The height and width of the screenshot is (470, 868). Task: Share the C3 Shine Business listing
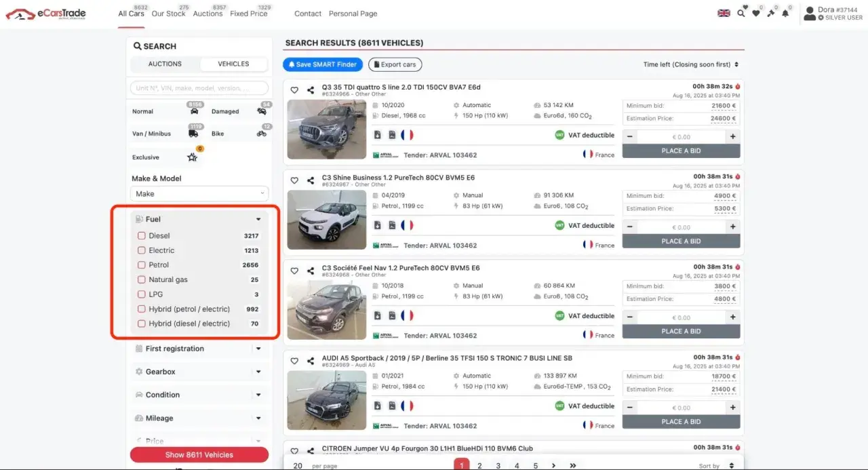(311, 180)
